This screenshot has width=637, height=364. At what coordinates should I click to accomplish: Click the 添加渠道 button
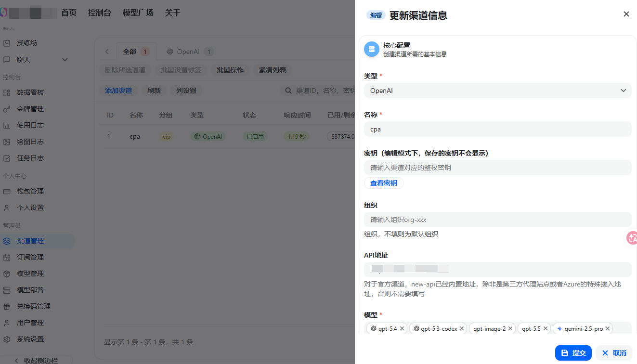[118, 91]
